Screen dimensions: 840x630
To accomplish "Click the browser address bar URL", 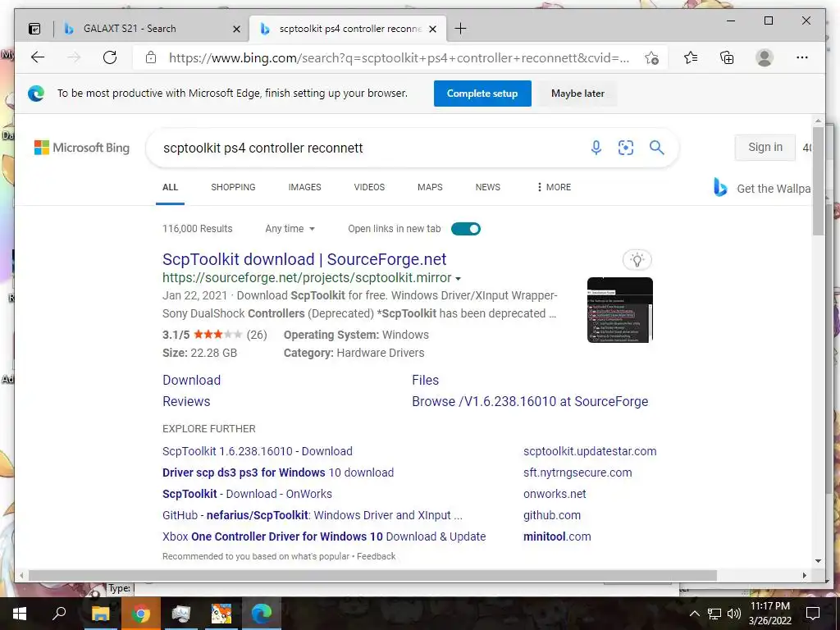I will pos(399,58).
